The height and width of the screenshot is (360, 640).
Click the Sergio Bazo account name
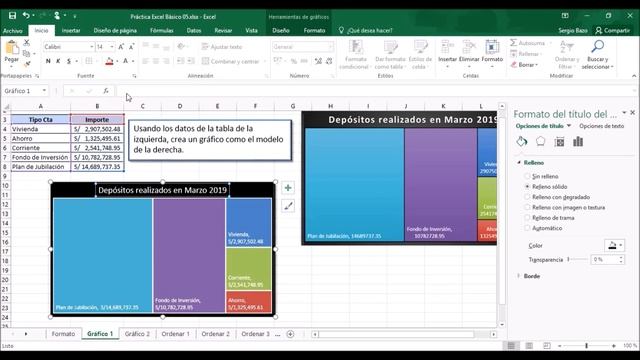573,31
